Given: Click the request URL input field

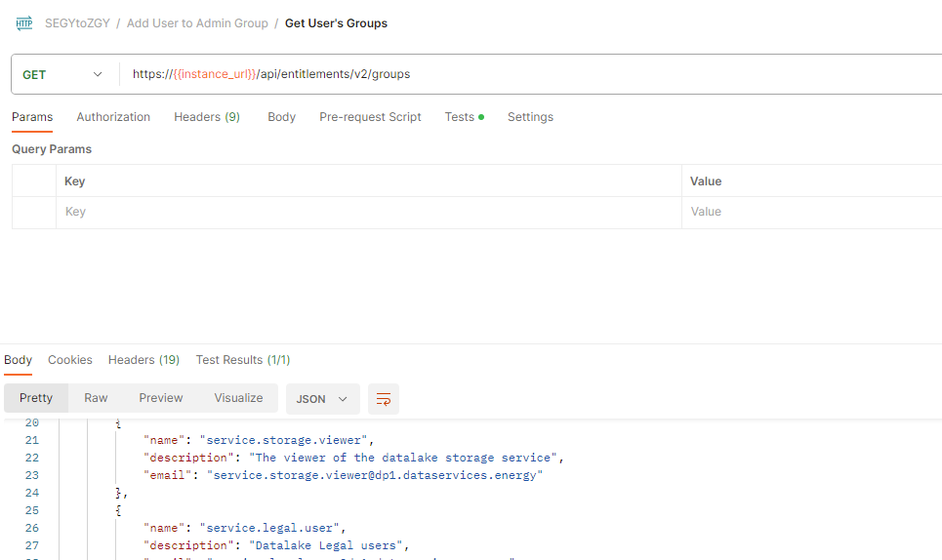Looking at the screenshot, I should pyautogui.click(x=527, y=74).
